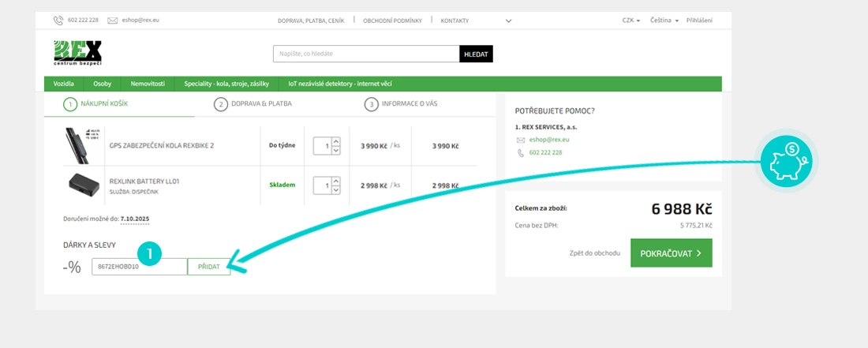Expand the Kontakty menu chevron
The width and height of the screenshot is (868, 348).
pos(507,20)
